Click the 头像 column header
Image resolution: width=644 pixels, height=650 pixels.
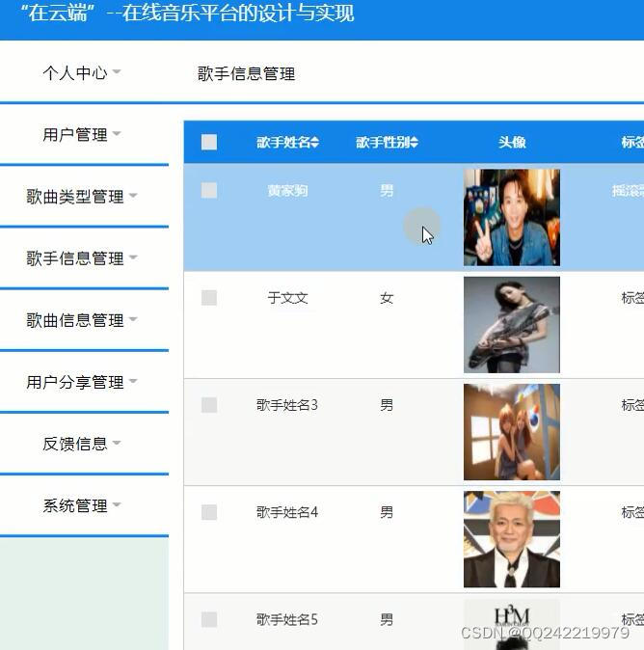point(512,142)
